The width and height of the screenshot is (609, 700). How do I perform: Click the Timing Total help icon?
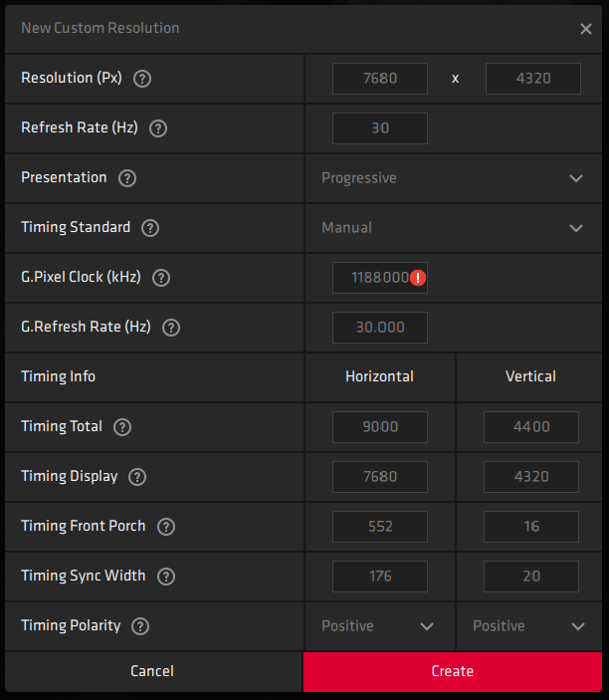click(122, 427)
